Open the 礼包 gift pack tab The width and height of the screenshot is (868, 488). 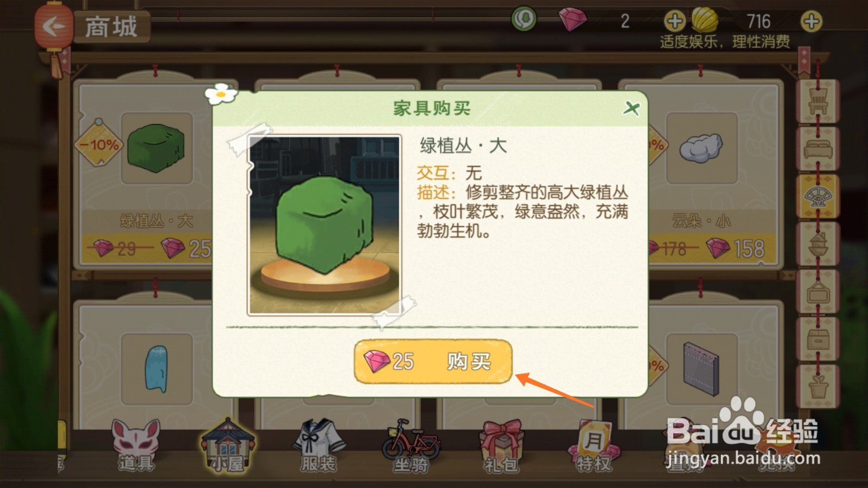pos(501,446)
